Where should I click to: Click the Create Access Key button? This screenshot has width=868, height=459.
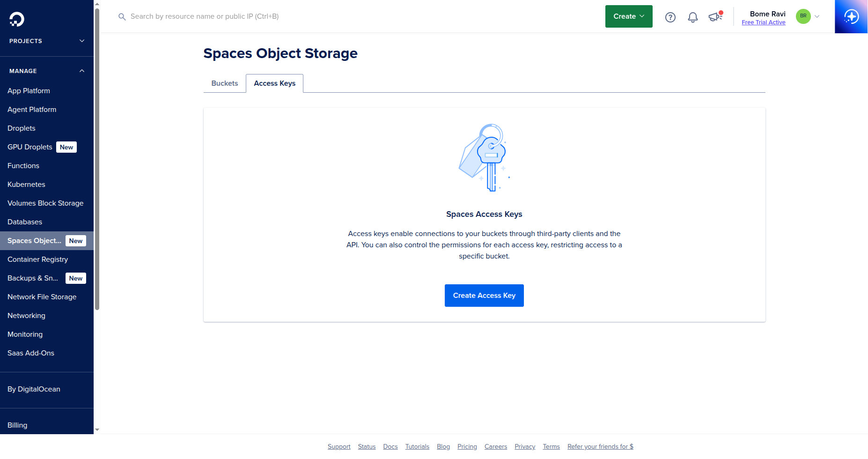pyautogui.click(x=484, y=296)
